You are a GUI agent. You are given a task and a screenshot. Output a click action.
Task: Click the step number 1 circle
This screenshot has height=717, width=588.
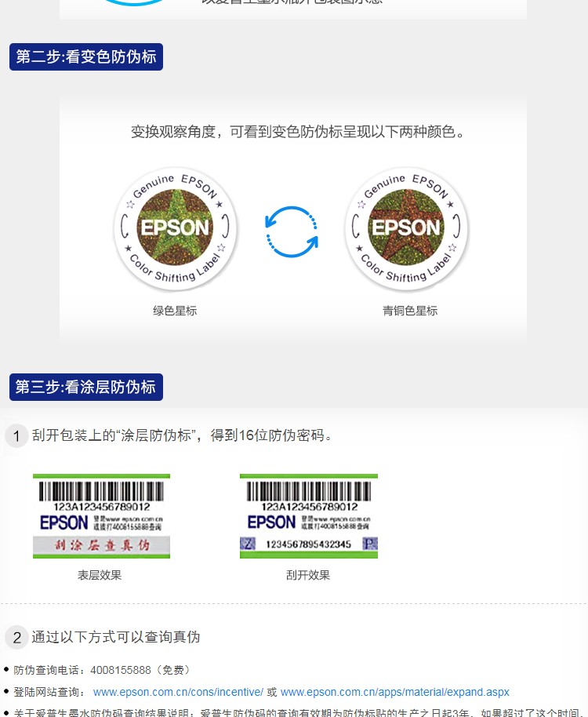click(x=17, y=436)
